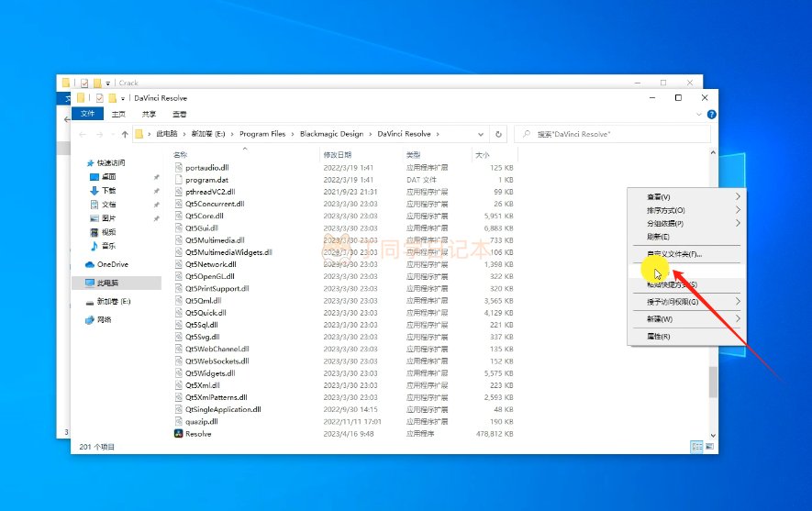
Task: Click the 音乐 music note icon in sidebar
Action: tap(95, 245)
